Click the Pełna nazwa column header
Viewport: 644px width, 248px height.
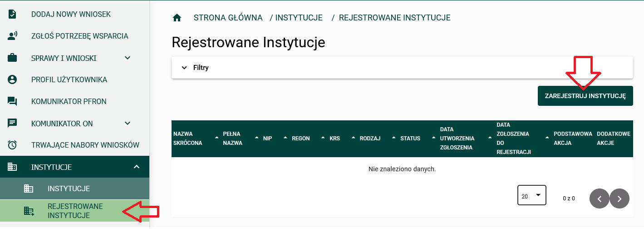(x=233, y=138)
